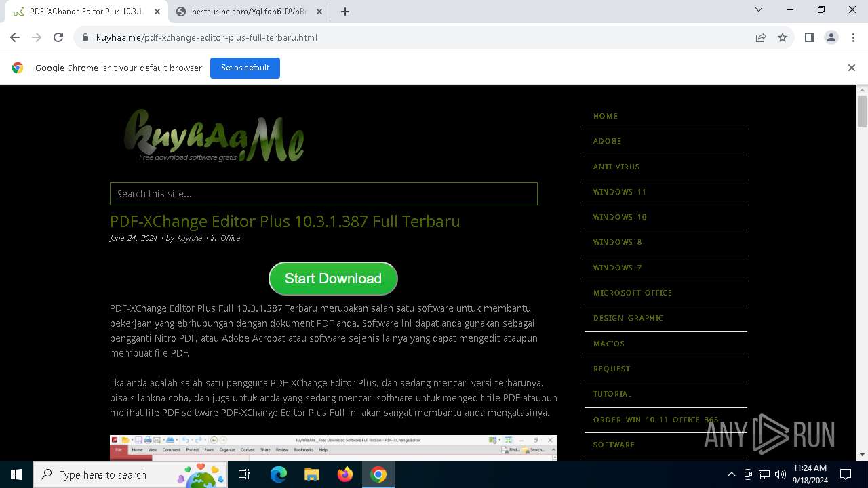Open WINDOWS 10 in the sidebar menu
Screen dimensions: 868x488
click(620, 217)
